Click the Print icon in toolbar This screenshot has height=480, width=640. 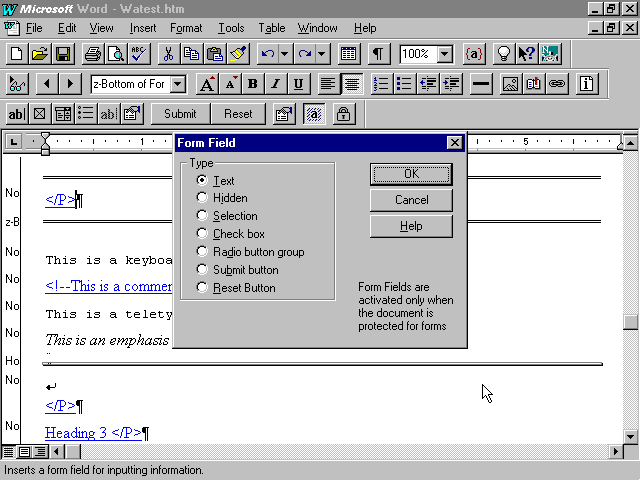92,54
